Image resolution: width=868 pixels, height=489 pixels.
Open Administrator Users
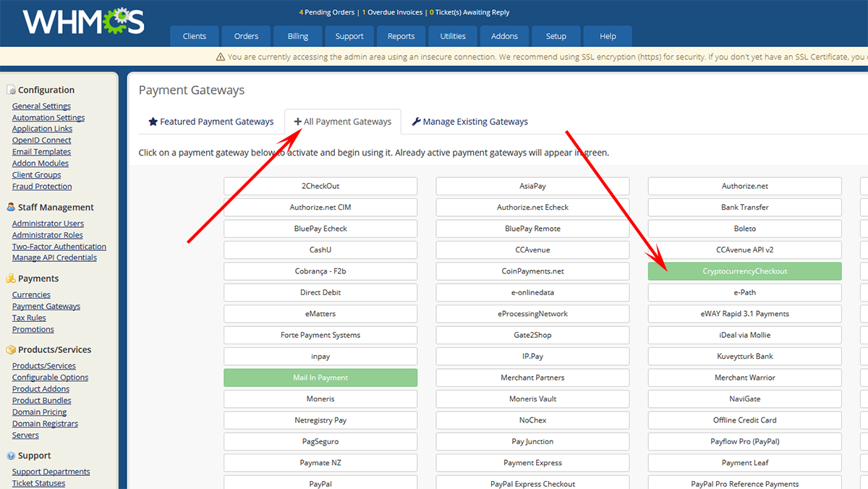[x=48, y=224]
